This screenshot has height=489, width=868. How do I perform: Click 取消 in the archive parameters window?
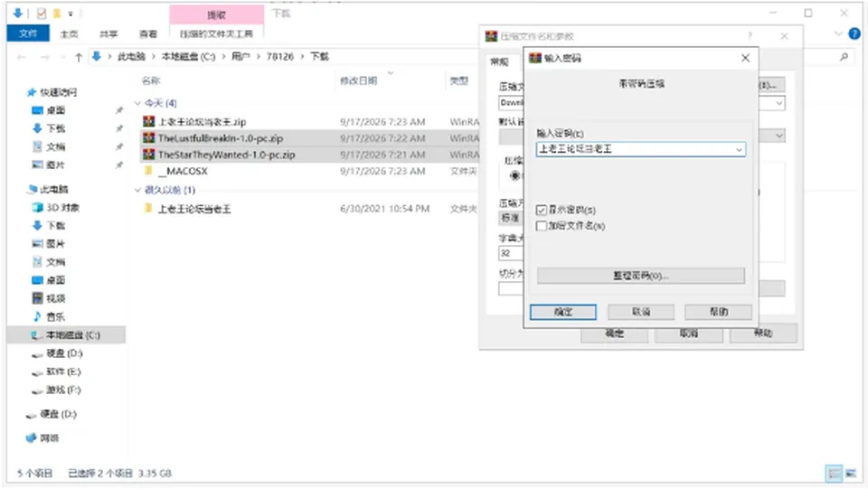pos(689,334)
